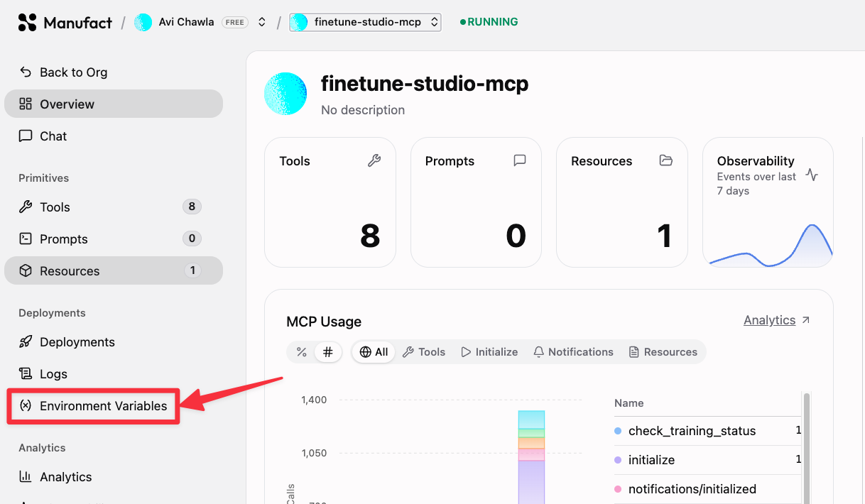This screenshot has height=504, width=865.
Task: Click the scroll icon beside Logs
Action: coord(26,373)
